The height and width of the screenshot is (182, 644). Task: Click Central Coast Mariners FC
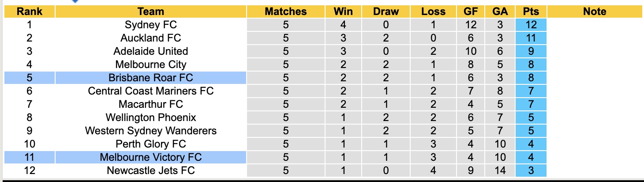coord(150,91)
